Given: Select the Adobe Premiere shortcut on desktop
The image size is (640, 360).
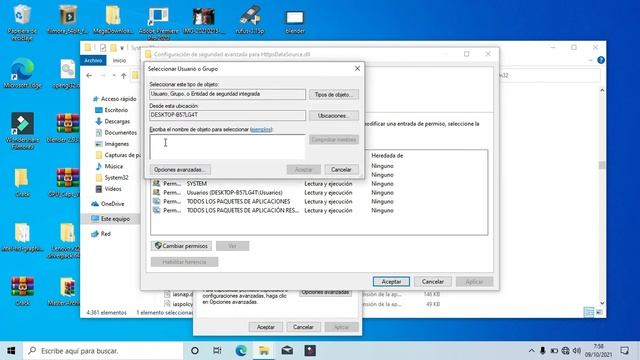Looking at the screenshot, I should click(158, 22).
